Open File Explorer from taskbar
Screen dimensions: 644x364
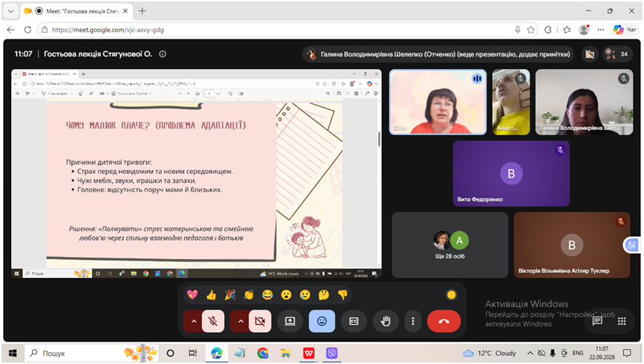(x=286, y=353)
